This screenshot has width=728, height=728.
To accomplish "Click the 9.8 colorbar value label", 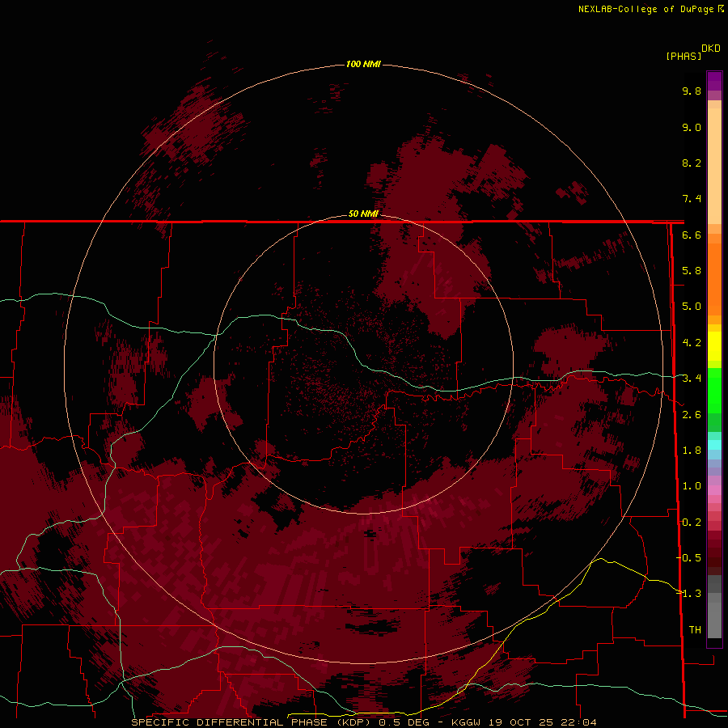I will coord(692,91).
